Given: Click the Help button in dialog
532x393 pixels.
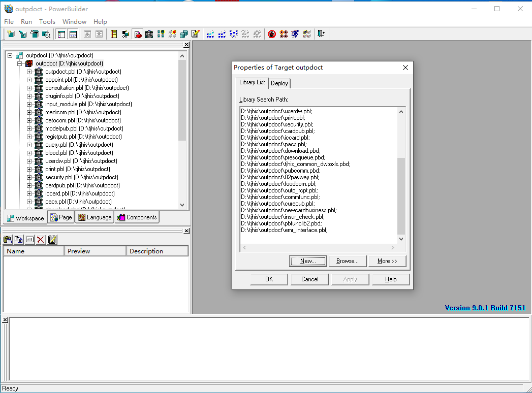Looking at the screenshot, I should 391,279.
